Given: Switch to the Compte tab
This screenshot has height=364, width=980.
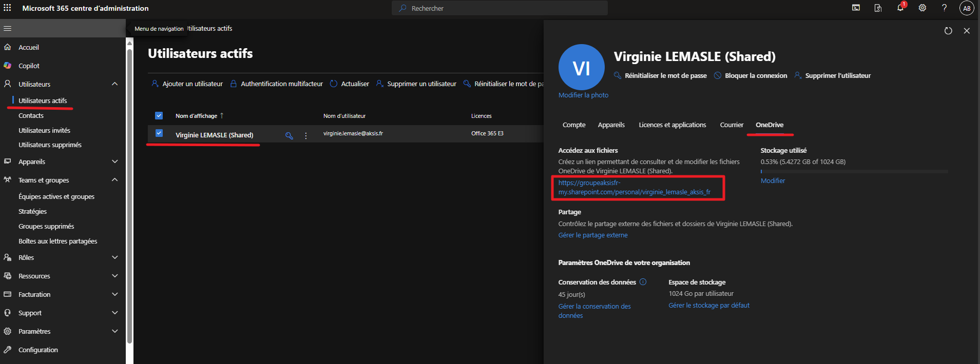Looking at the screenshot, I should pyautogui.click(x=574, y=125).
